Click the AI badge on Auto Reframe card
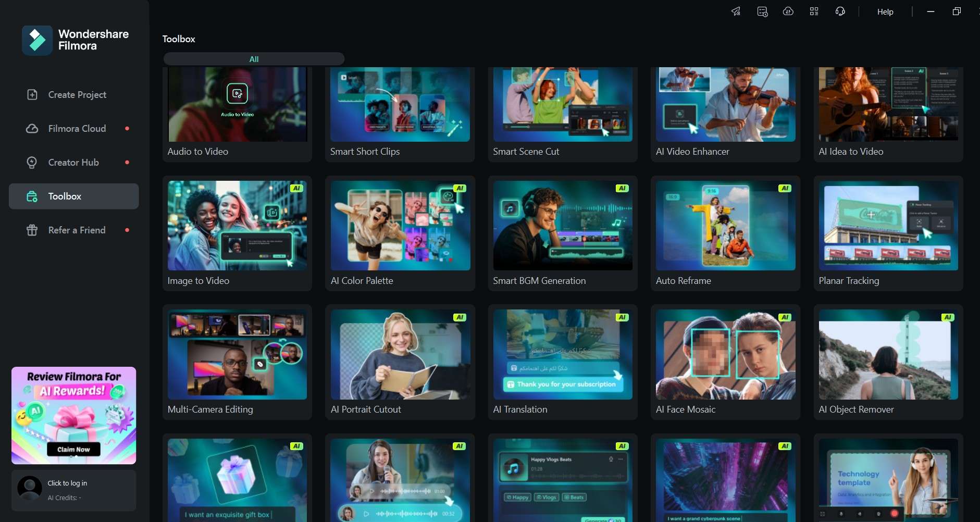The image size is (980, 522). click(x=785, y=188)
